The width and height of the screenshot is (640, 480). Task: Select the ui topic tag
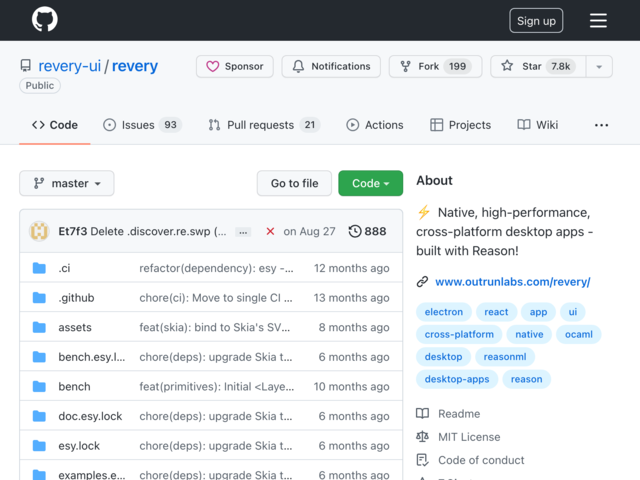click(573, 312)
